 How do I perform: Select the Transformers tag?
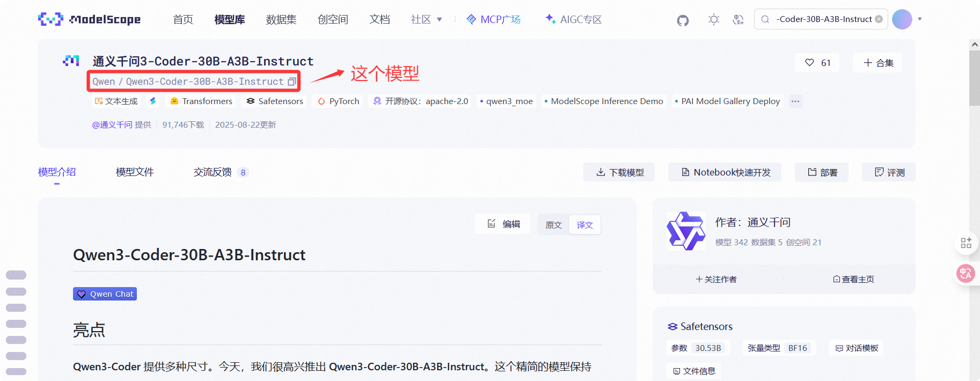pos(201,101)
